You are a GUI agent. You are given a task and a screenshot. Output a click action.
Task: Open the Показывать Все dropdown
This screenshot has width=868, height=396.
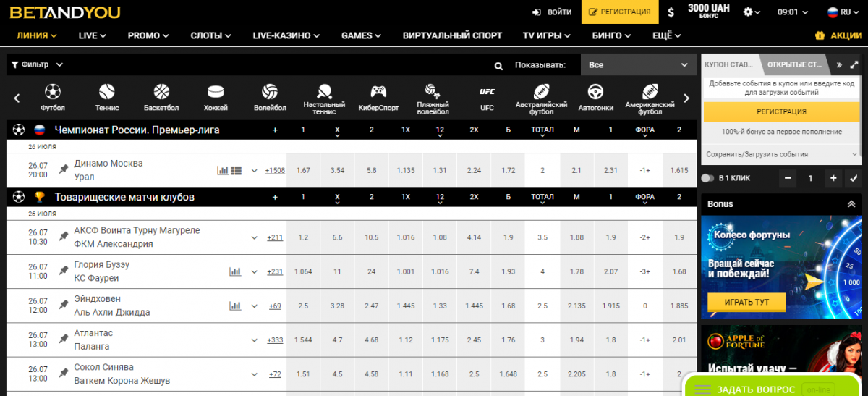tap(638, 64)
